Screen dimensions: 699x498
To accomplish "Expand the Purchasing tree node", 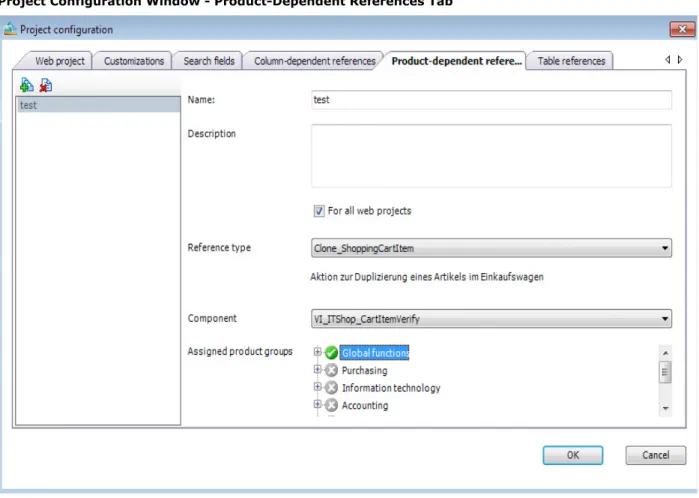I will point(317,369).
